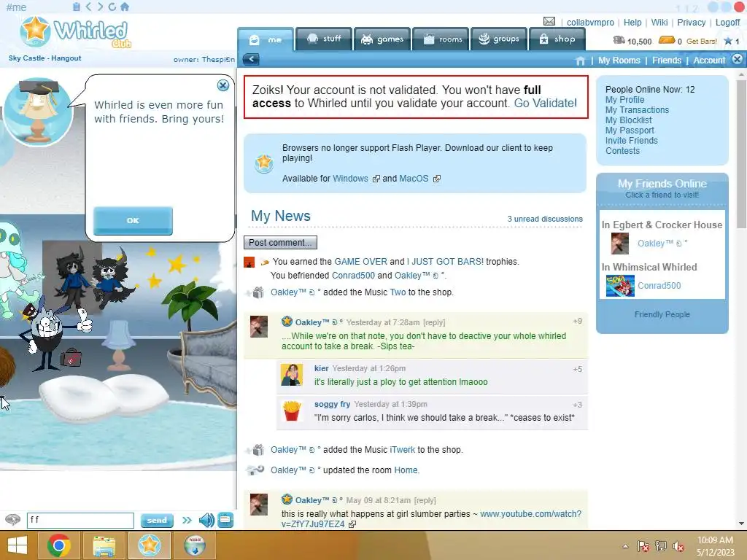Screen dimensions: 747x560
Task: Click the chat text input field
Action: (x=80, y=520)
